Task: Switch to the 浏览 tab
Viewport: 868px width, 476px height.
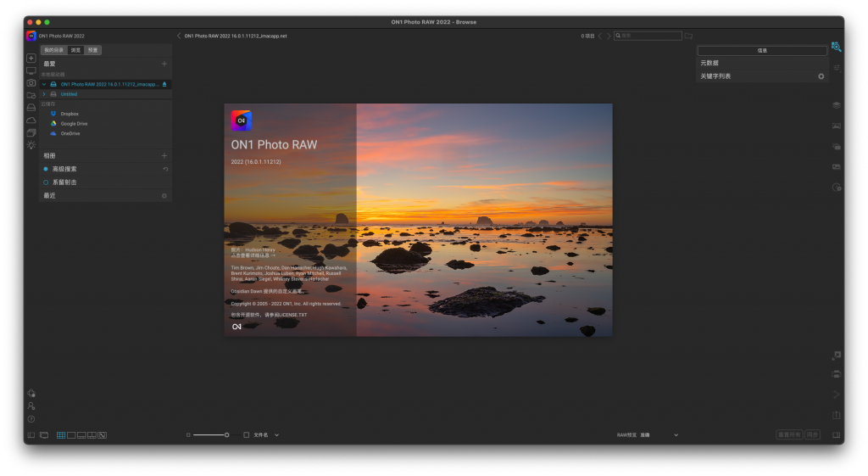Action: (75, 50)
